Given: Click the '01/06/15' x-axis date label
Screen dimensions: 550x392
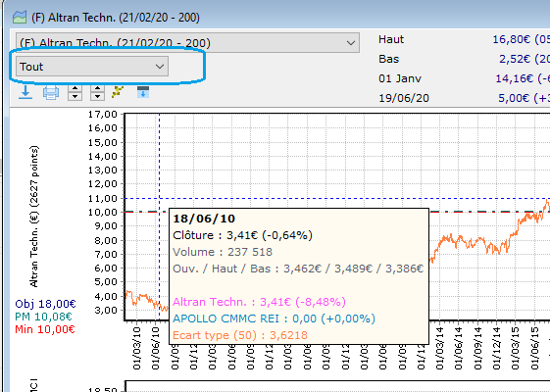Looking at the screenshot, I should click(x=534, y=348).
